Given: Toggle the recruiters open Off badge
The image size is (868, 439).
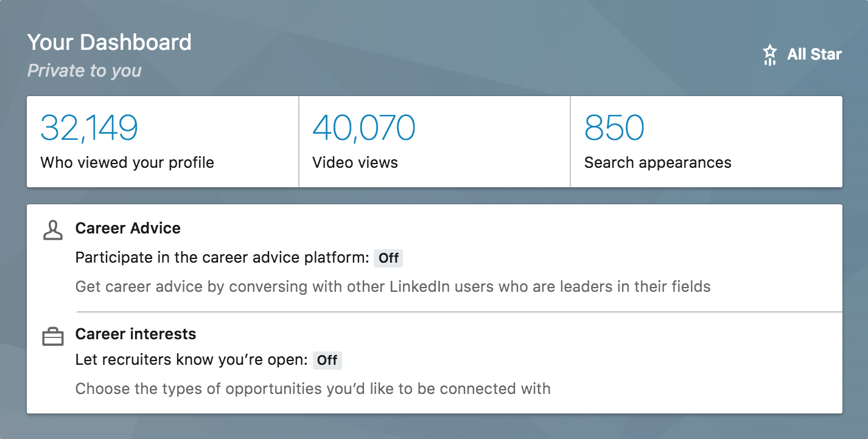Looking at the screenshot, I should point(327,360).
